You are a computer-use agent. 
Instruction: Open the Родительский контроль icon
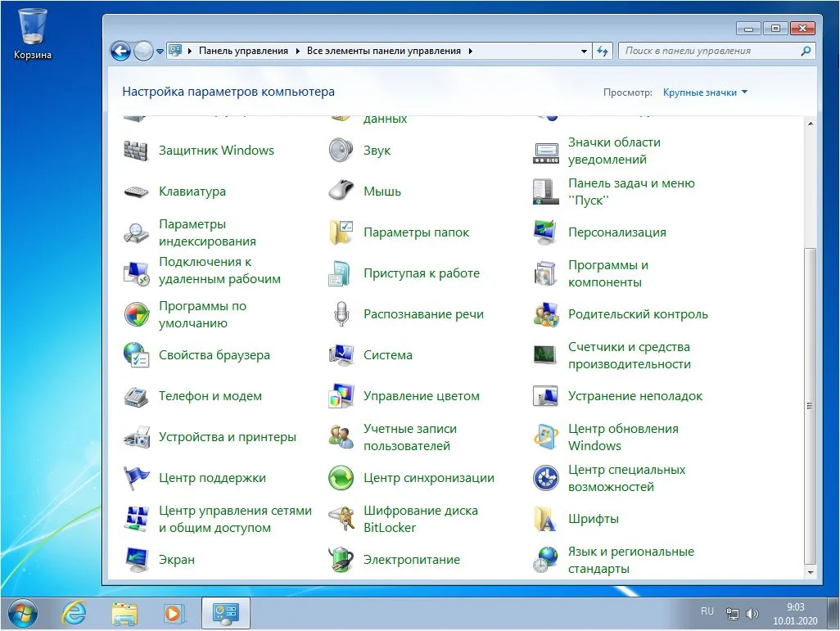pos(545,314)
